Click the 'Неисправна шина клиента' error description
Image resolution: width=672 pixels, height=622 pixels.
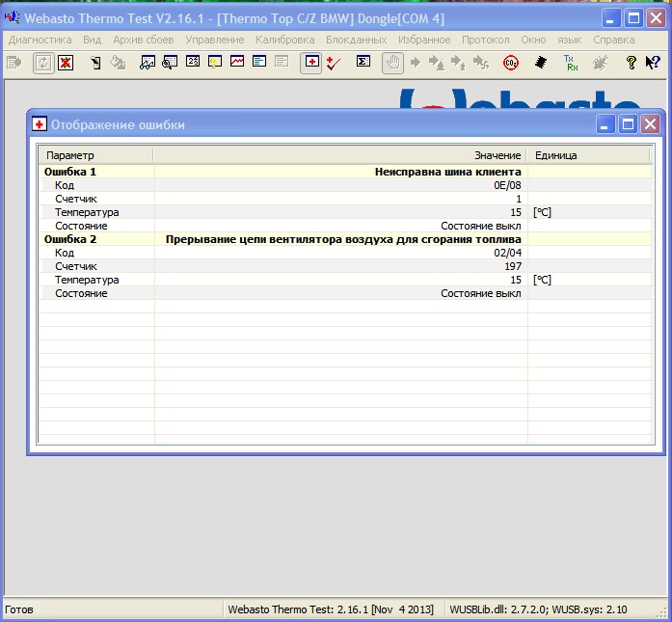click(x=448, y=172)
